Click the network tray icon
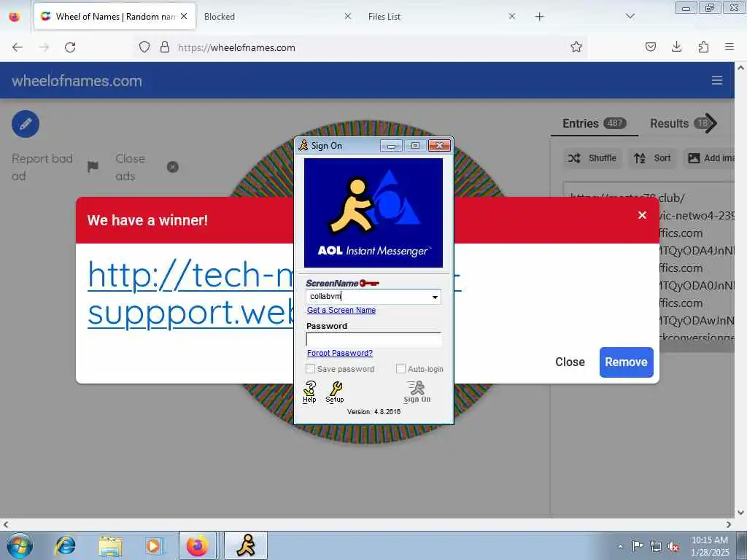Image resolution: width=747 pixels, height=560 pixels. point(656,546)
